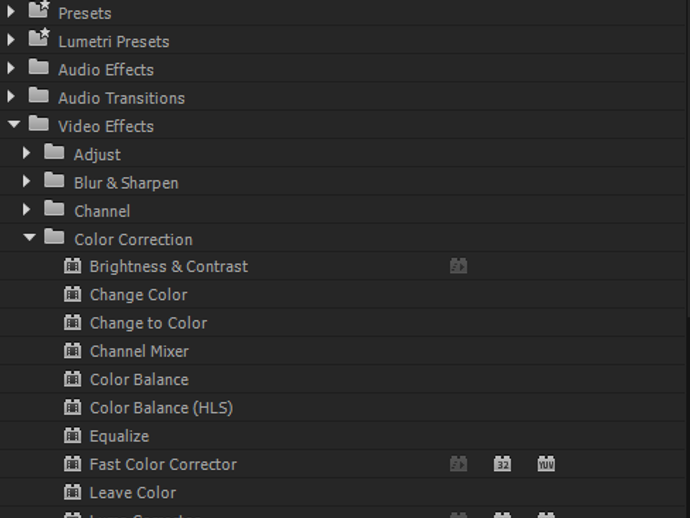Screen dimensions: 690x518
Task: Expand the Blur & Sharpen folder
Action: click(x=28, y=183)
